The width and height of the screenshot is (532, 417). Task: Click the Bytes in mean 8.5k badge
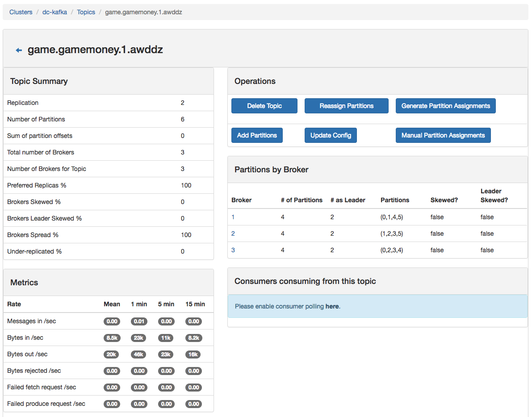click(112, 338)
